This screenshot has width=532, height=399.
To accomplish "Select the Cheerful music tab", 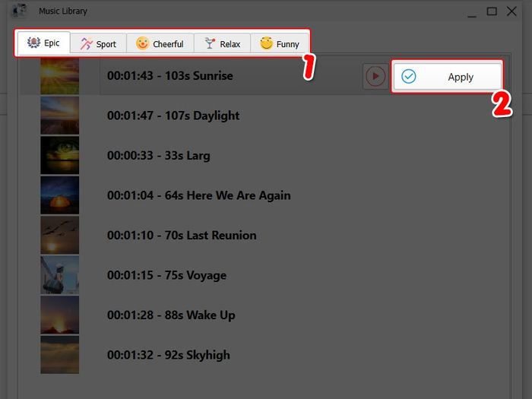I will [x=160, y=44].
